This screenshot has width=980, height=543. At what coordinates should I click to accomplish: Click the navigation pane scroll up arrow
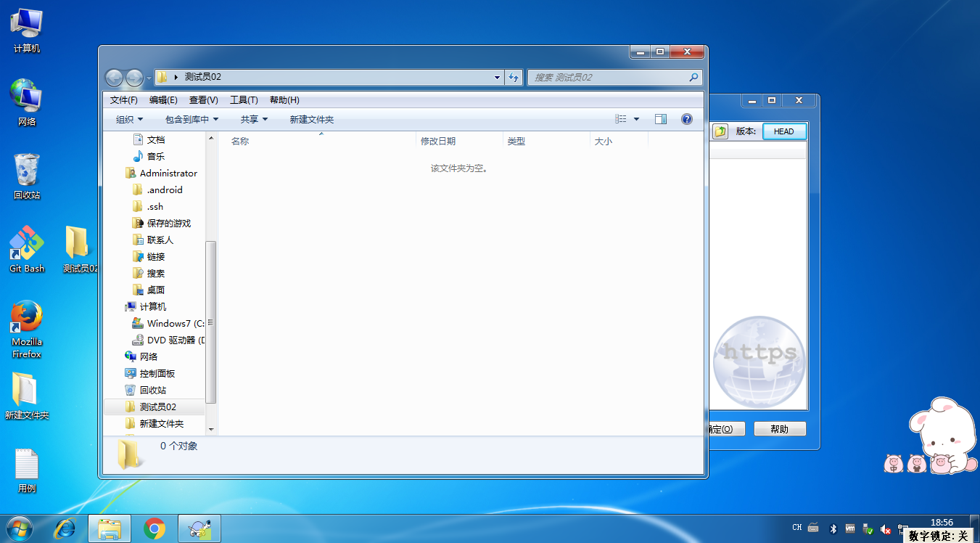tap(211, 138)
